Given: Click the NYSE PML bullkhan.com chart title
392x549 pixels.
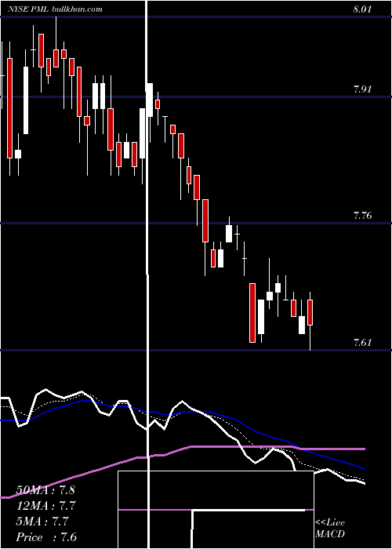Looking at the screenshot, I should (55, 9).
